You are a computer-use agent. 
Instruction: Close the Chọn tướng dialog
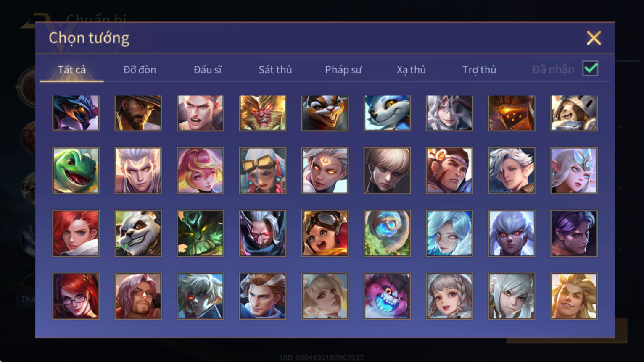click(x=594, y=38)
